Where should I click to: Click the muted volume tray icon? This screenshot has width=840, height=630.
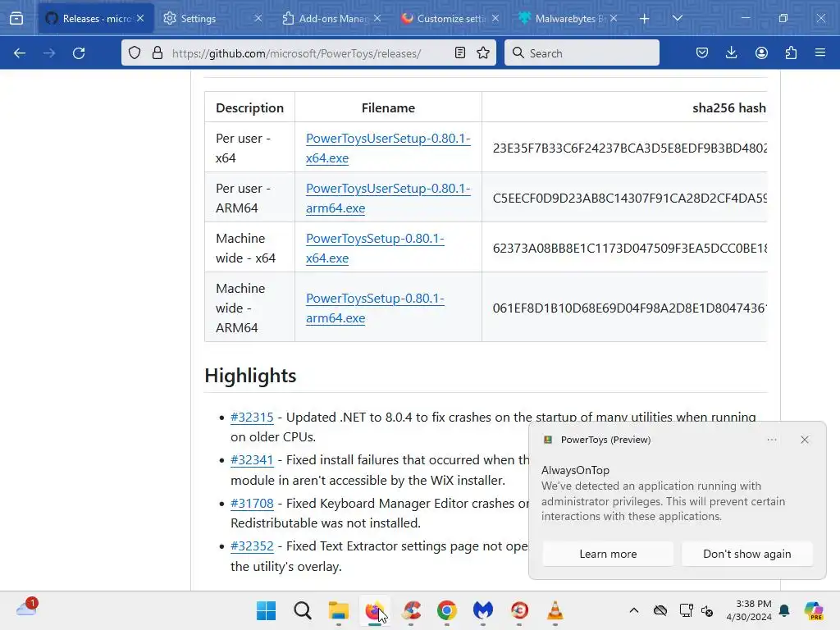[x=707, y=610]
